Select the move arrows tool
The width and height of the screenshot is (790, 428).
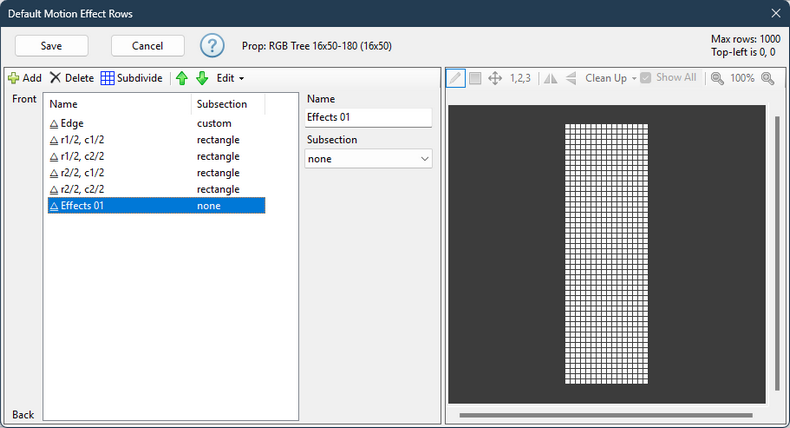pos(495,78)
